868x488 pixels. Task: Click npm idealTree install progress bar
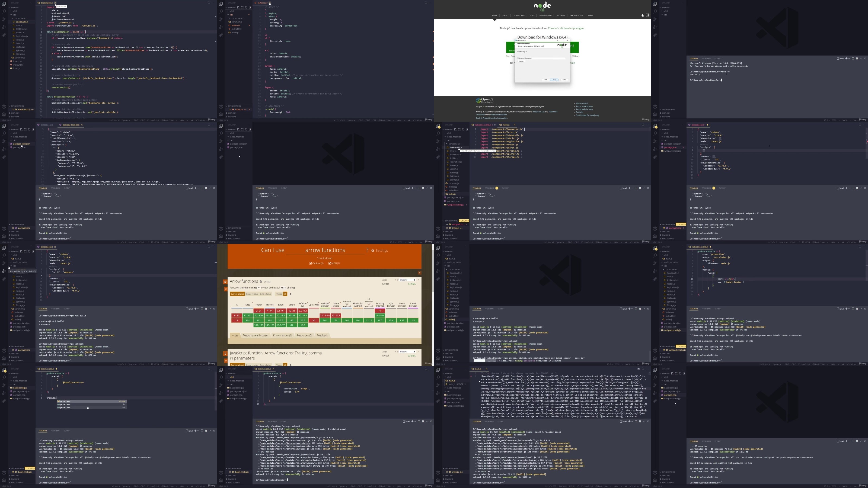(x=485, y=361)
